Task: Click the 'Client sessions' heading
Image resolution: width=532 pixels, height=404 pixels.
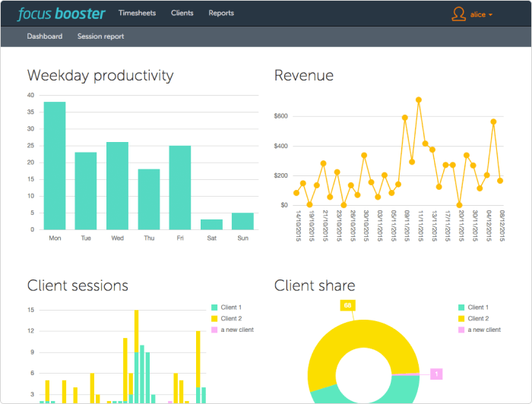Action: pyautogui.click(x=78, y=286)
